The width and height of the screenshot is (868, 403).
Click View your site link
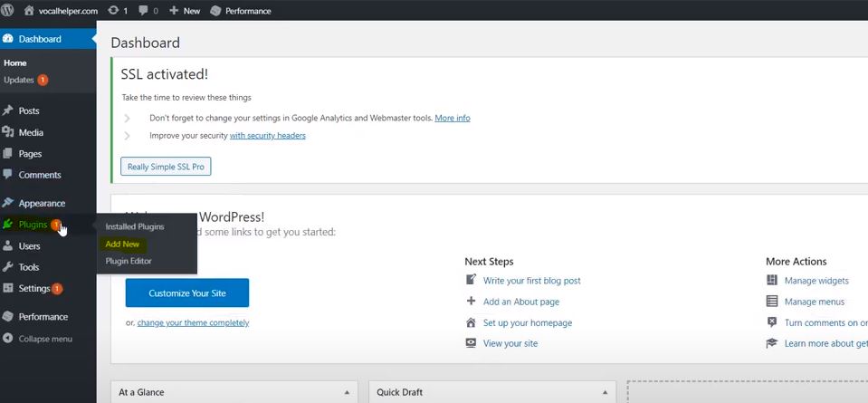coord(510,343)
